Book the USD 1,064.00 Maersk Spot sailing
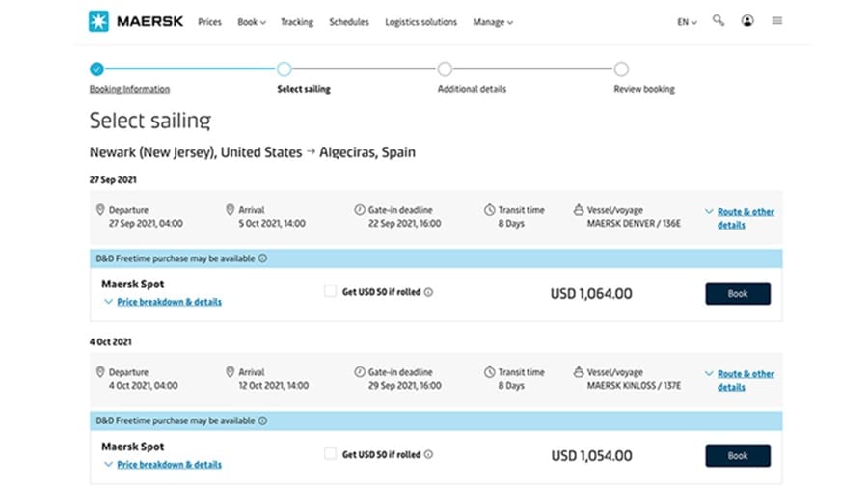 [x=738, y=293]
